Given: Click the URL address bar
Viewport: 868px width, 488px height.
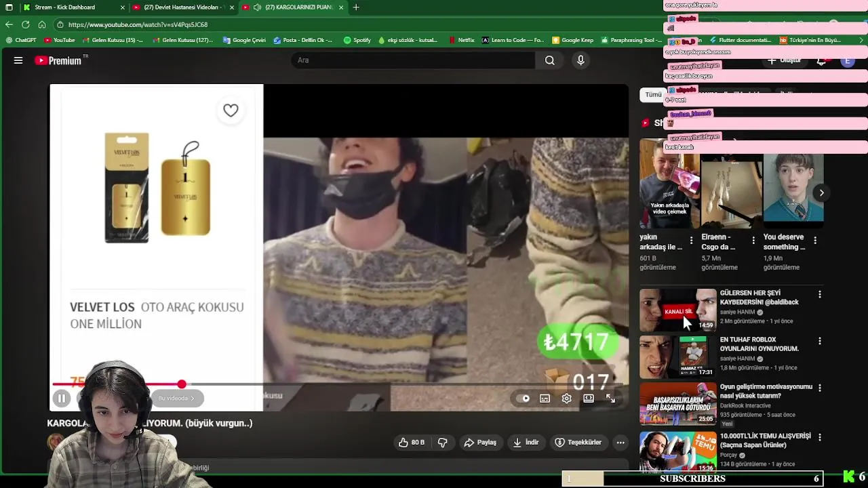Looking at the screenshot, I should (x=353, y=24).
